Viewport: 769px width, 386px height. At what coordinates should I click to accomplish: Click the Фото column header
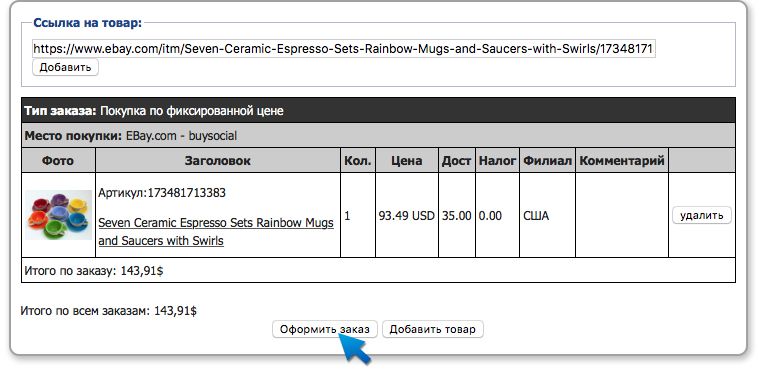tap(58, 160)
